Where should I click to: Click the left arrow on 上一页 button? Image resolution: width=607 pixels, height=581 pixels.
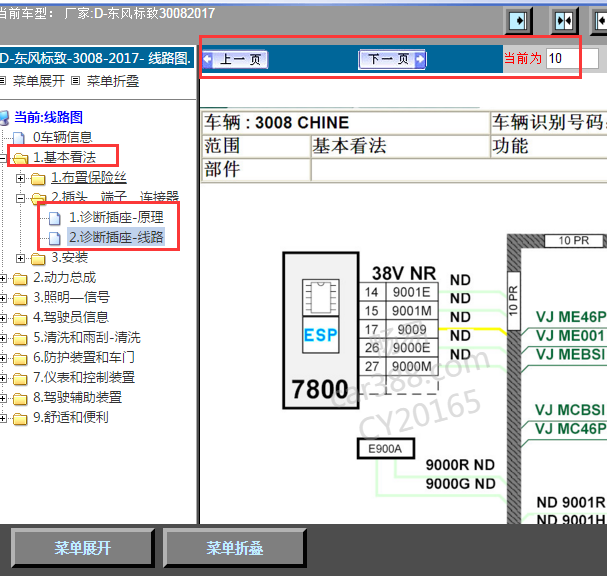point(208,59)
